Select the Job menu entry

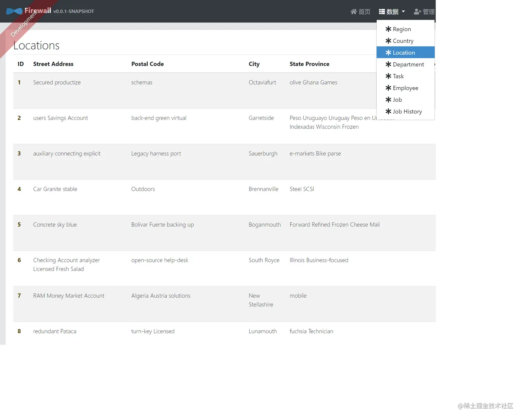(405, 100)
